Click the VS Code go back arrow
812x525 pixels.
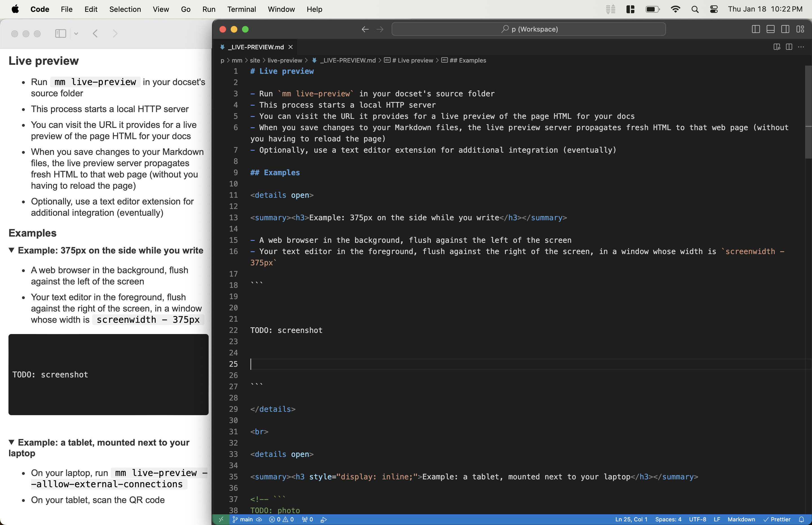point(365,29)
